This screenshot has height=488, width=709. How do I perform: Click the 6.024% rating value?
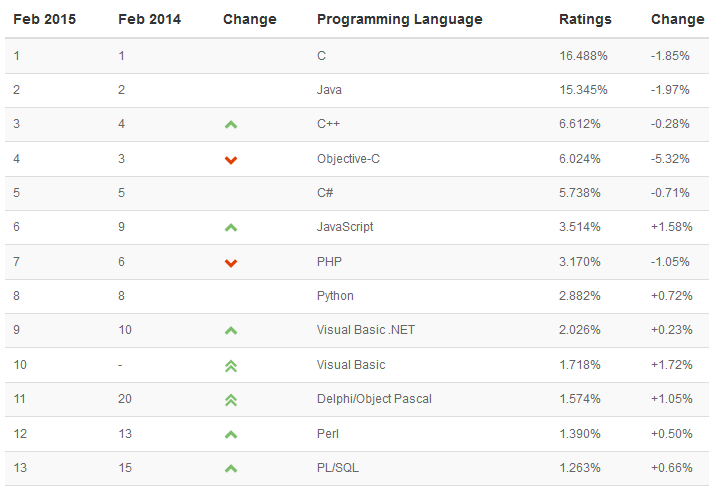(580, 159)
